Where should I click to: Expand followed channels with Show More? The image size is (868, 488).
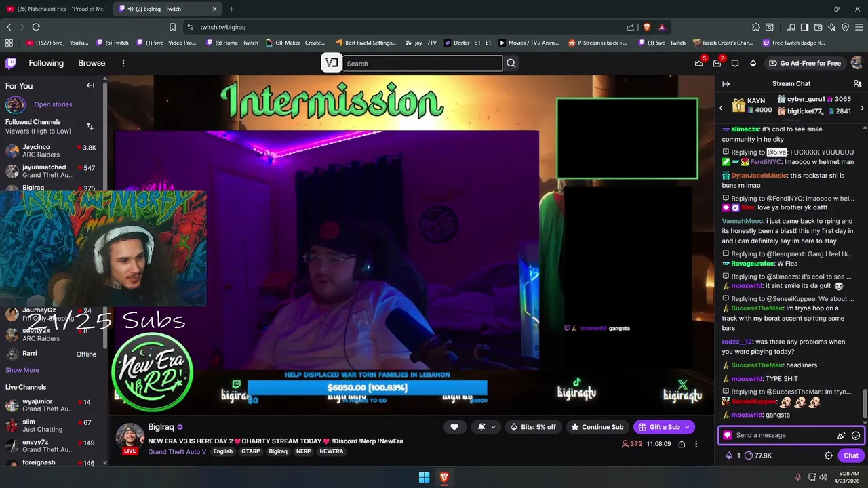(x=22, y=370)
